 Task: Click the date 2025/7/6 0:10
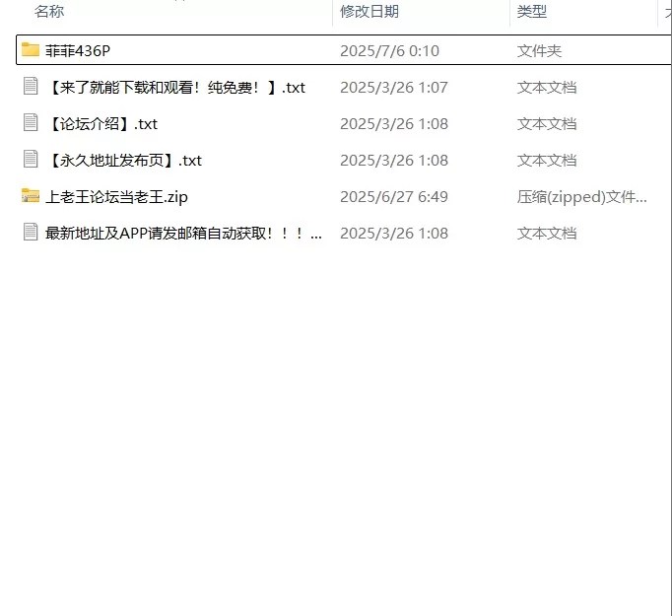point(389,51)
